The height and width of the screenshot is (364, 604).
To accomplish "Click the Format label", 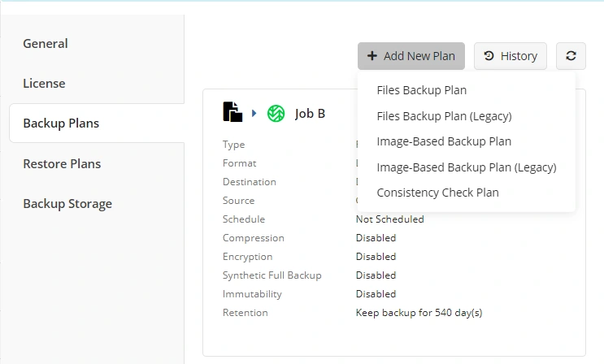I will pyautogui.click(x=239, y=163).
